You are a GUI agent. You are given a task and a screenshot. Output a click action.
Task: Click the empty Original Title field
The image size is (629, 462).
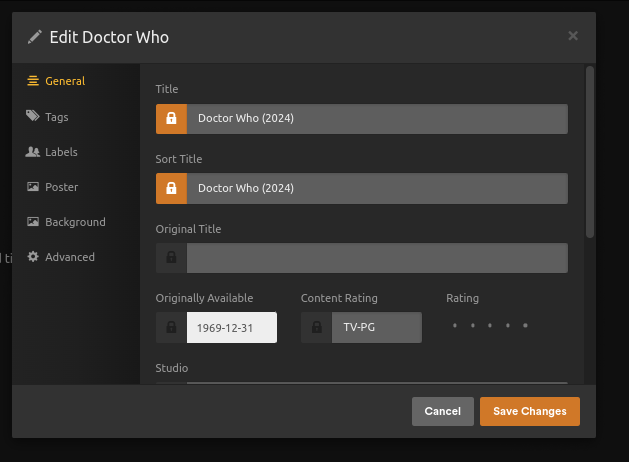[377, 258]
